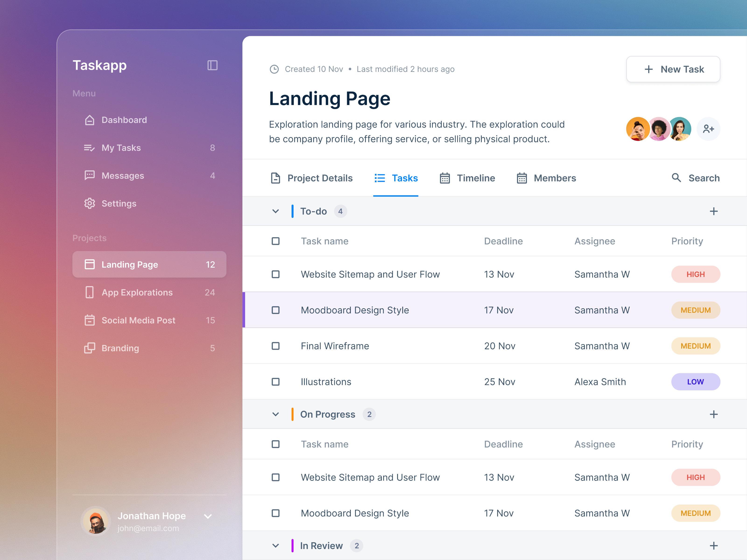
Task: Click the Search magnifier icon
Action: (x=676, y=178)
